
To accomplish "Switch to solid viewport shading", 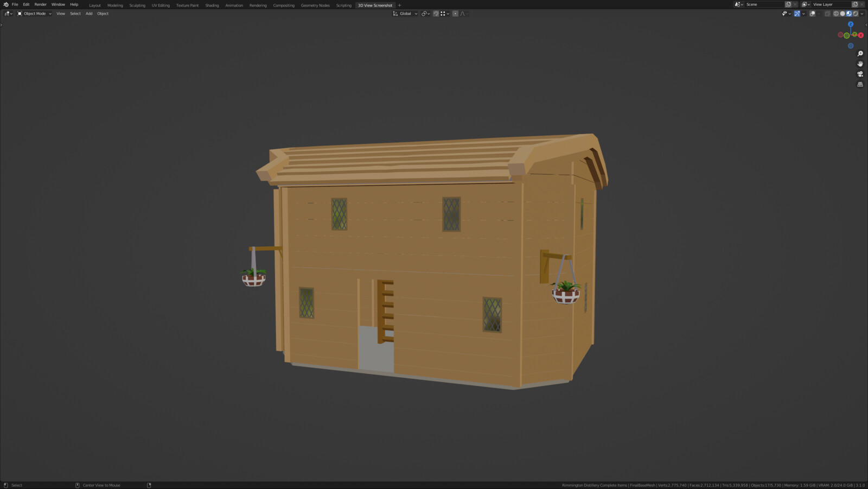I will (x=843, y=14).
